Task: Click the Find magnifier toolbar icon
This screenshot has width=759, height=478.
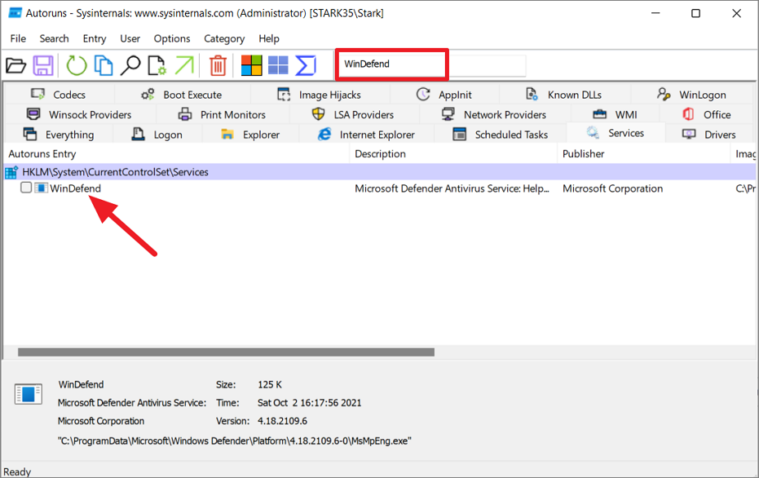Action: click(x=130, y=65)
